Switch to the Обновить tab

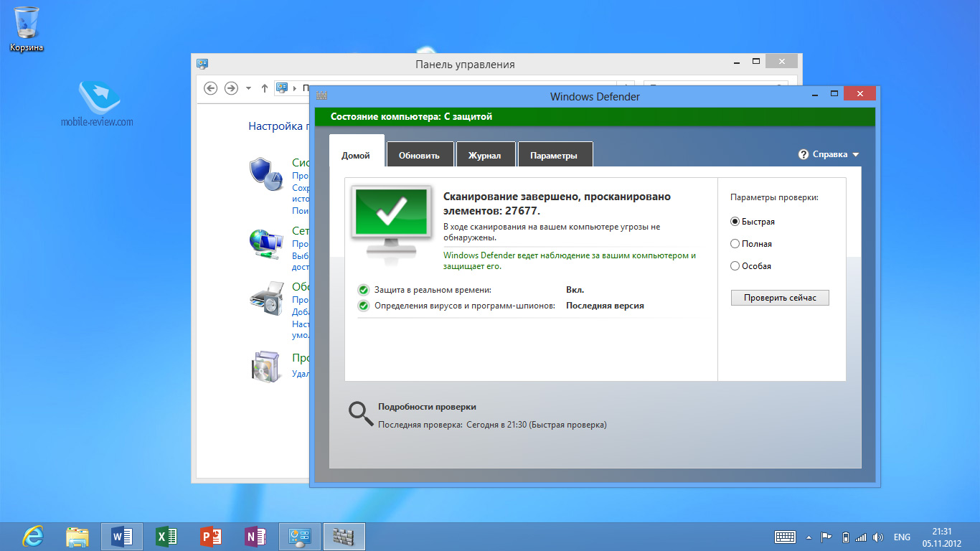419,156
